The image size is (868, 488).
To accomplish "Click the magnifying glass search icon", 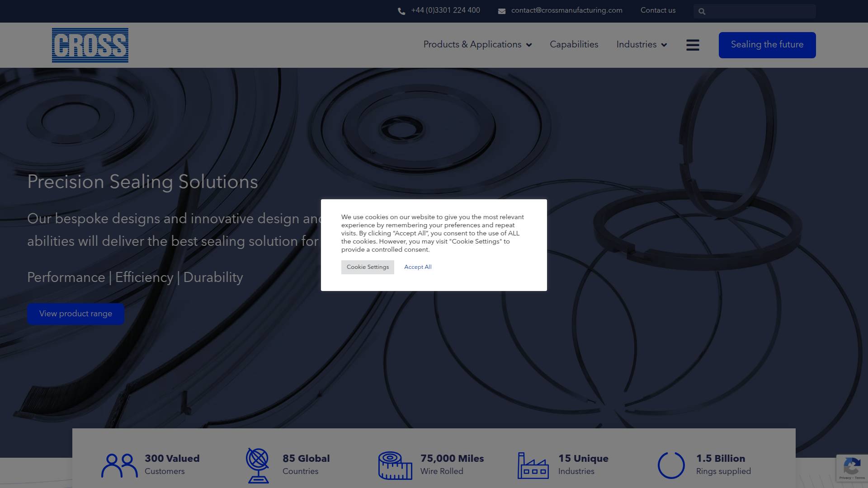I will (702, 11).
